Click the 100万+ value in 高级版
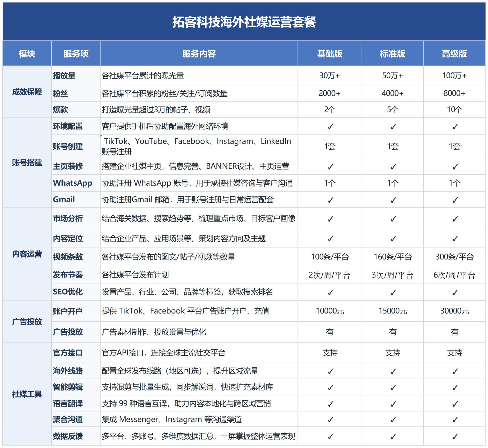The height and width of the screenshot is (448, 488). click(454, 76)
